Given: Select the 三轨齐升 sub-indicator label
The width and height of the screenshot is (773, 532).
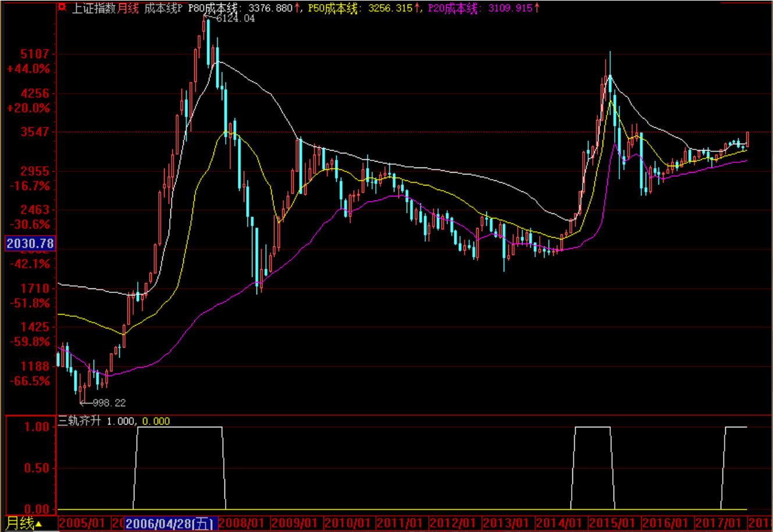Looking at the screenshot, I should 80,421.
